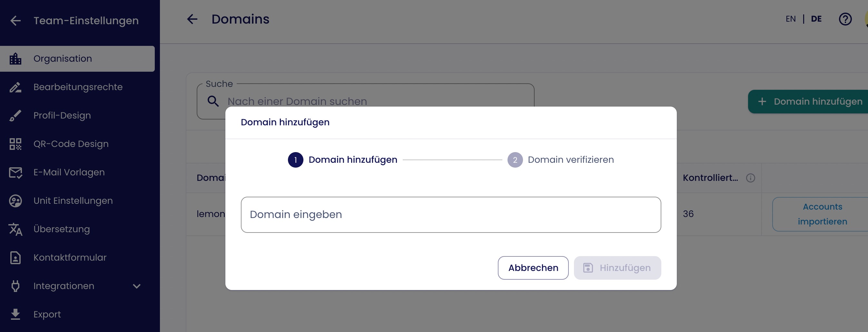Switch language to EN
868x332 pixels.
[x=791, y=19]
